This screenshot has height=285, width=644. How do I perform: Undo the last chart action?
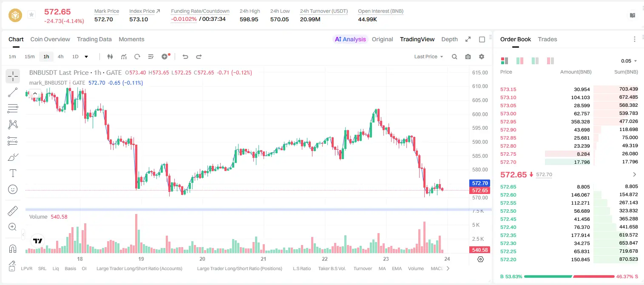pos(185,57)
